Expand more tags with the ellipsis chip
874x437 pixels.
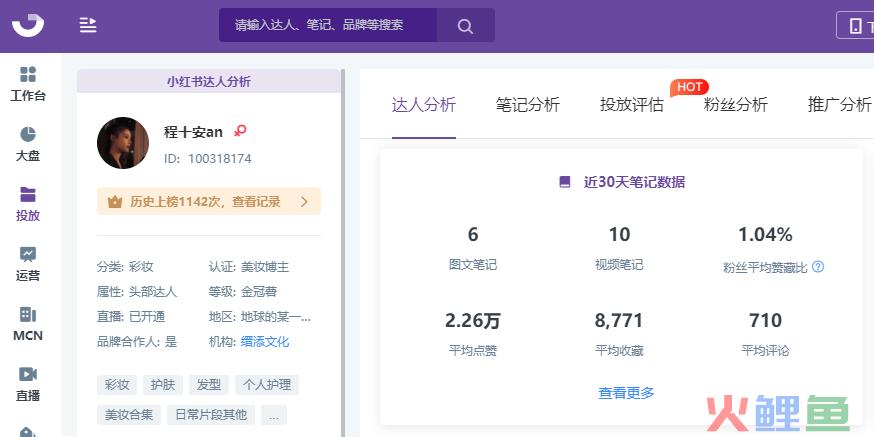(274, 415)
